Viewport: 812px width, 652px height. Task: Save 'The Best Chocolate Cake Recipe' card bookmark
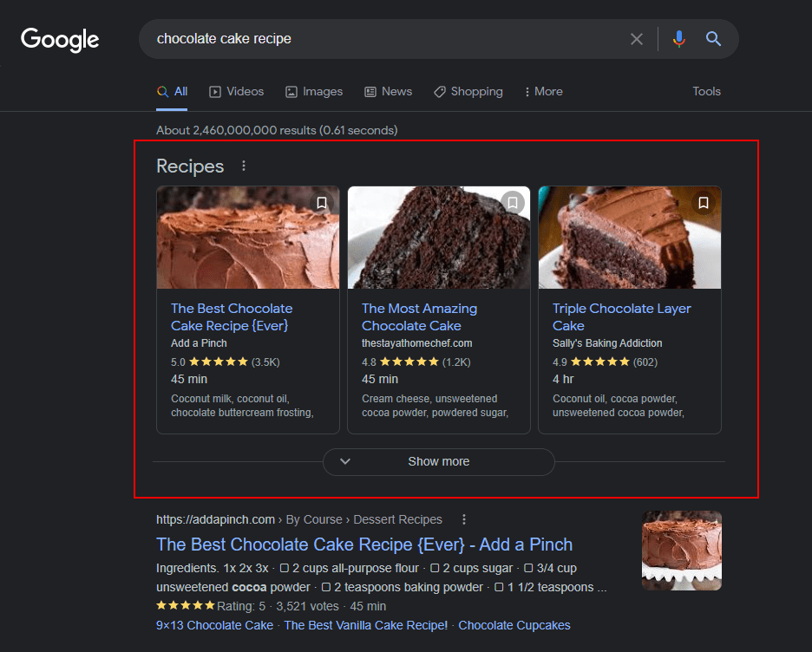(x=322, y=202)
